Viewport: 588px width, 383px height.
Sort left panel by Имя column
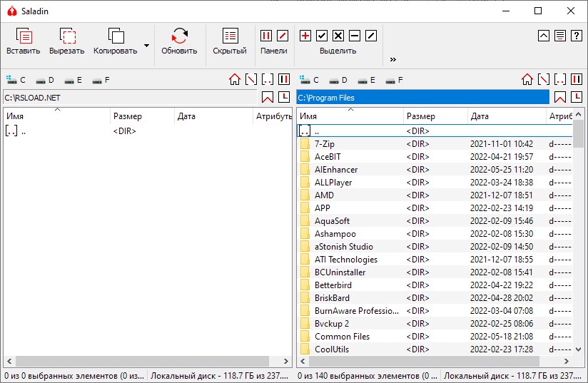click(57, 116)
